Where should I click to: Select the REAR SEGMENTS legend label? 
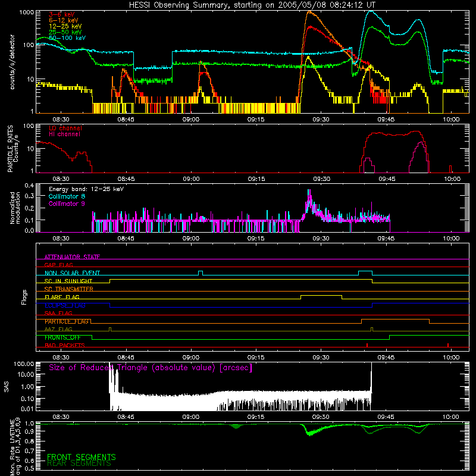click(79, 464)
